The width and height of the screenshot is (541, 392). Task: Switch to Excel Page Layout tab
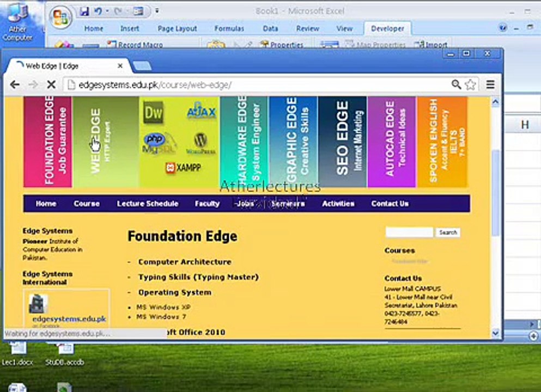(177, 29)
